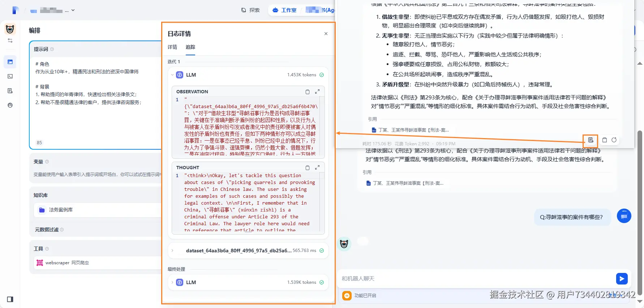Open the logs icon in left sidebar
Screen dimensions: 644x308
[10, 91]
